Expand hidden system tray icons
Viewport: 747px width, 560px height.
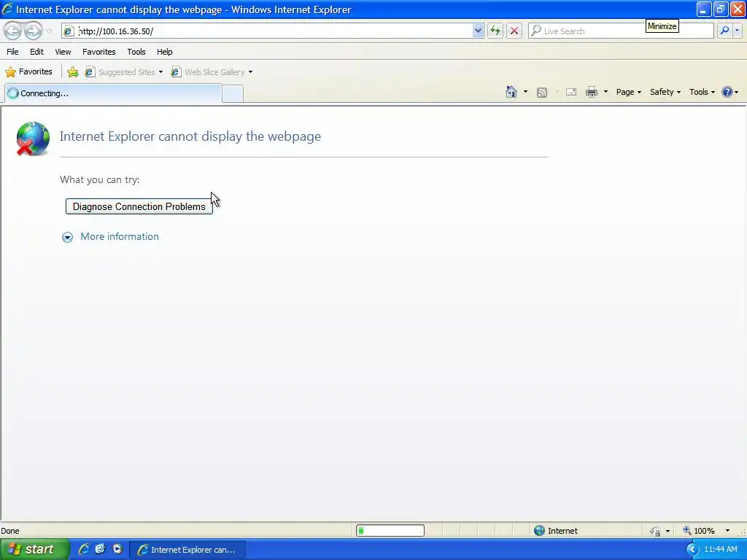point(692,550)
